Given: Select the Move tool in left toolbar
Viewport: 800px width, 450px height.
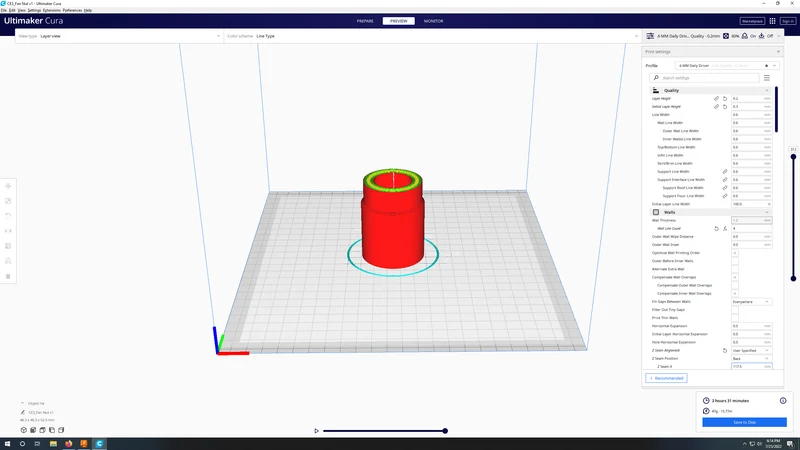Looking at the screenshot, I should tap(8, 186).
